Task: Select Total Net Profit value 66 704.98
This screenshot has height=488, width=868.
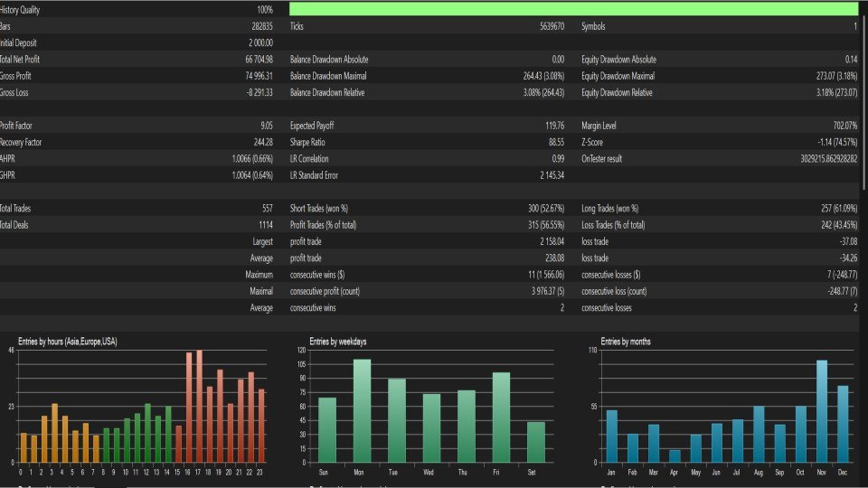Action: point(259,60)
